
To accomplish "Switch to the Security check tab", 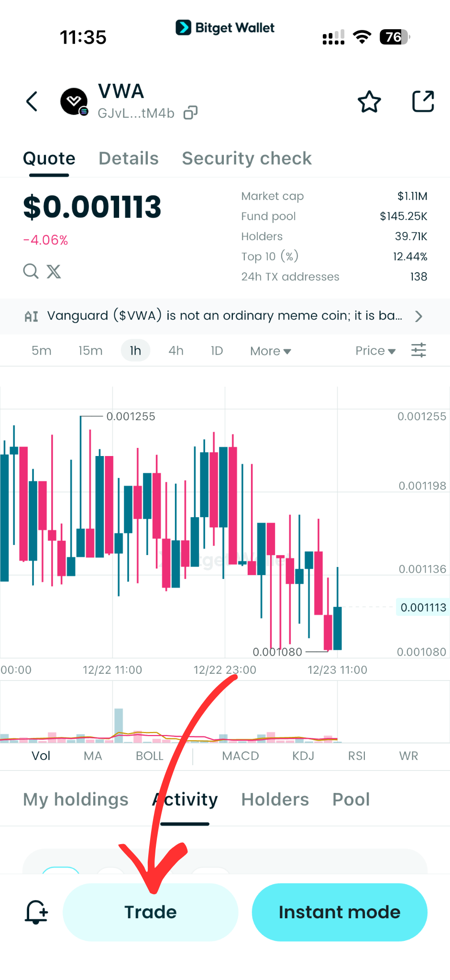I will pos(246,158).
